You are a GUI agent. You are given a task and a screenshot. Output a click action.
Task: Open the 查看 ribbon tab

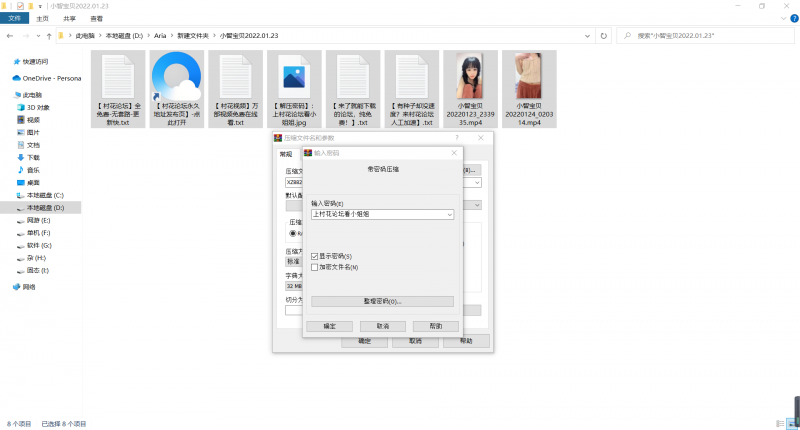(95, 18)
